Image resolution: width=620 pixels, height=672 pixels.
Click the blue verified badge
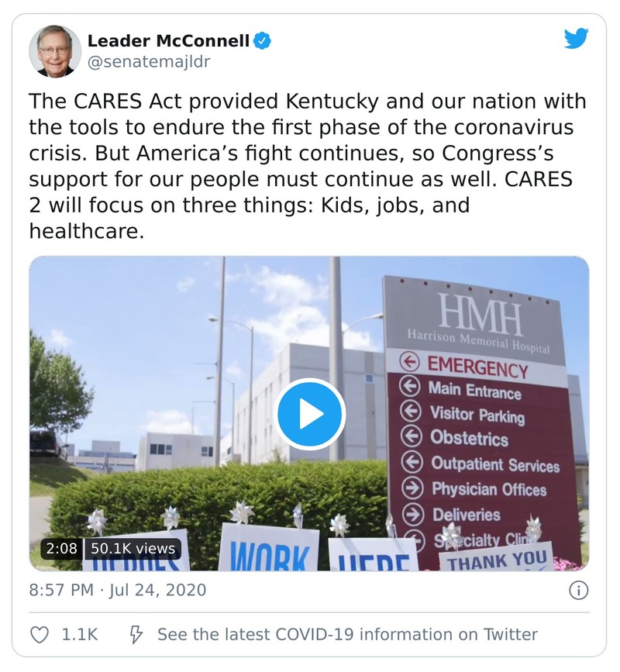click(263, 40)
